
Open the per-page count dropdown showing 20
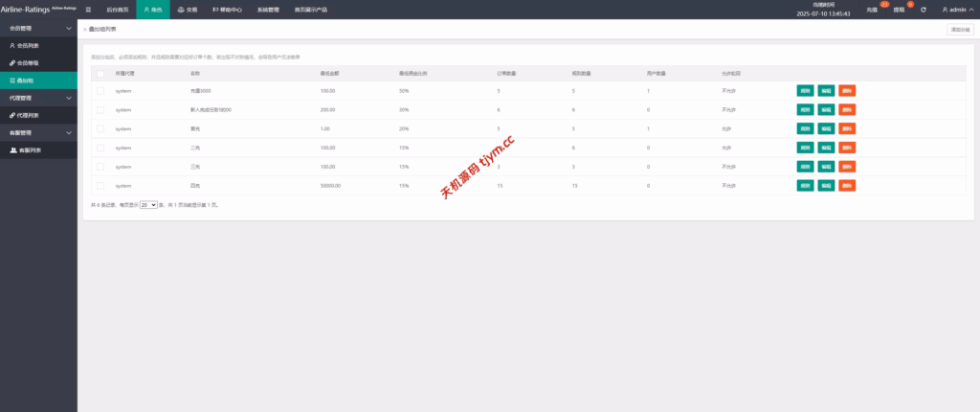point(148,205)
